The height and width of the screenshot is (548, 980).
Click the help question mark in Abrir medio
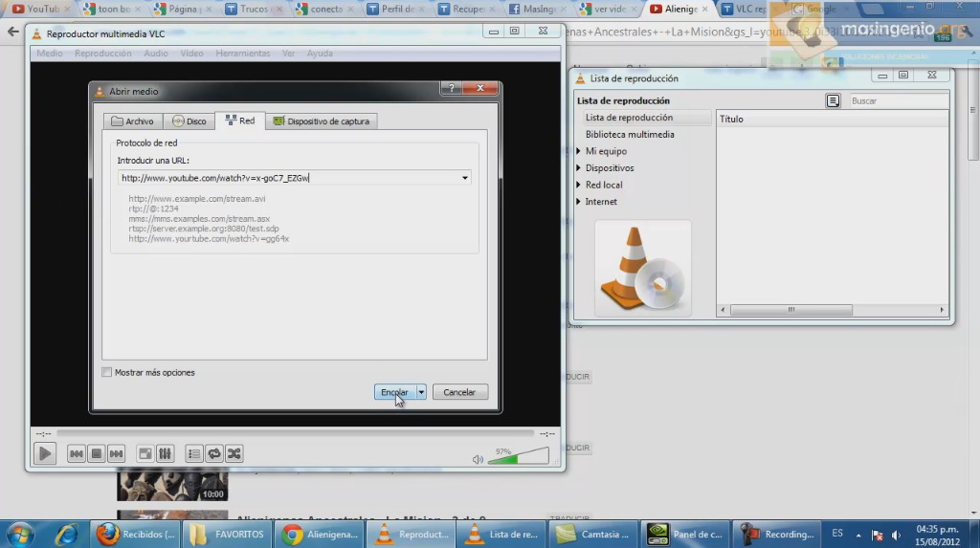[452, 88]
